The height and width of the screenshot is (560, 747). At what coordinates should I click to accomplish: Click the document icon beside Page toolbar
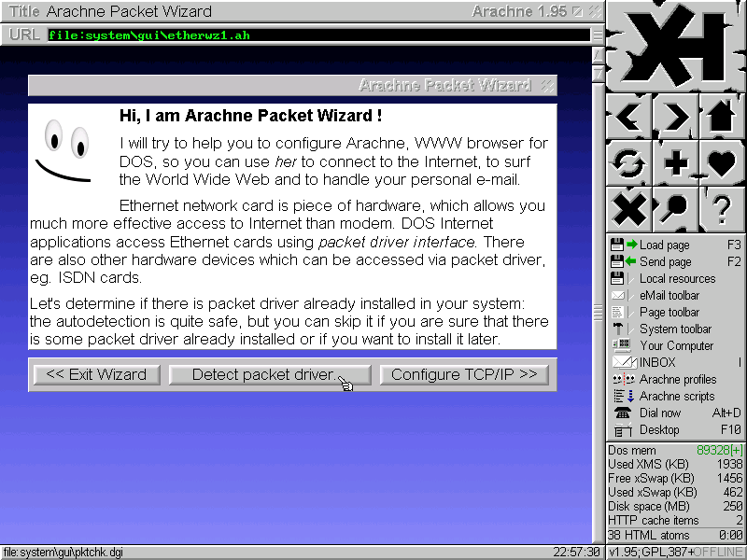click(617, 312)
